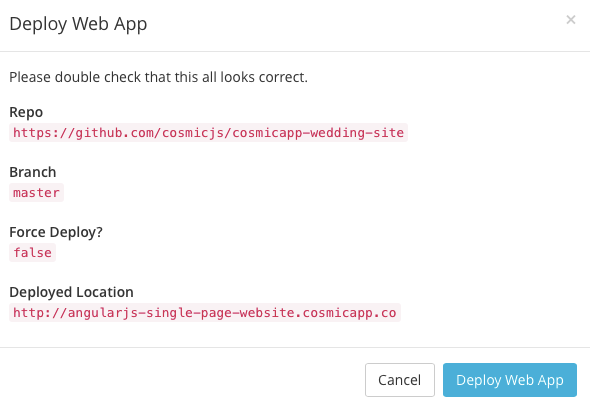The height and width of the screenshot is (405, 590).
Task: Click the Force Deploy? label
Action: [56, 232]
